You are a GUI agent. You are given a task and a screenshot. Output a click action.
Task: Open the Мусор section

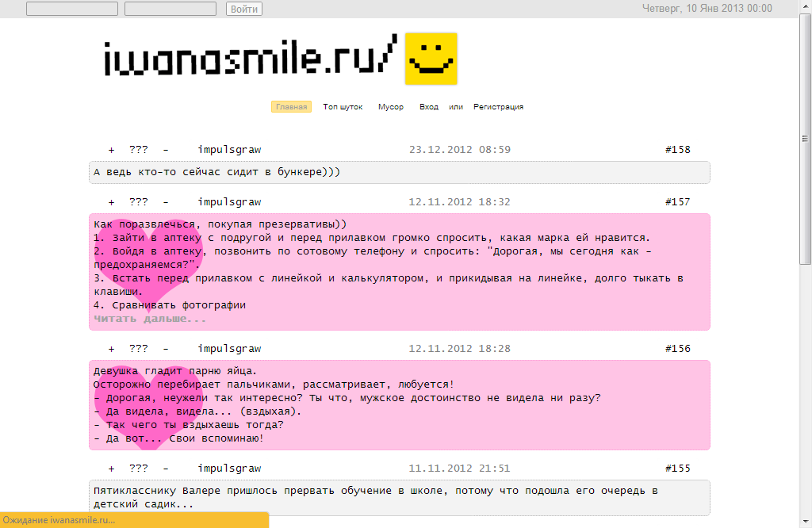pyautogui.click(x=390, y=107)
